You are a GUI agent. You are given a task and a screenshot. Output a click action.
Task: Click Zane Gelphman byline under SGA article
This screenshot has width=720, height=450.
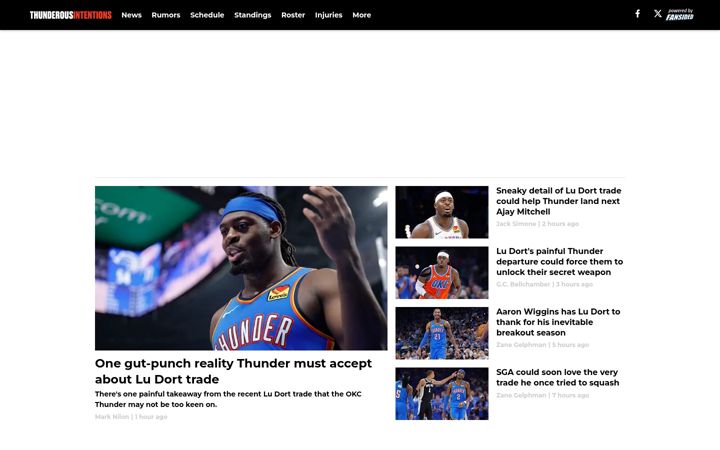pyautogui.click(x=521, y=395)
